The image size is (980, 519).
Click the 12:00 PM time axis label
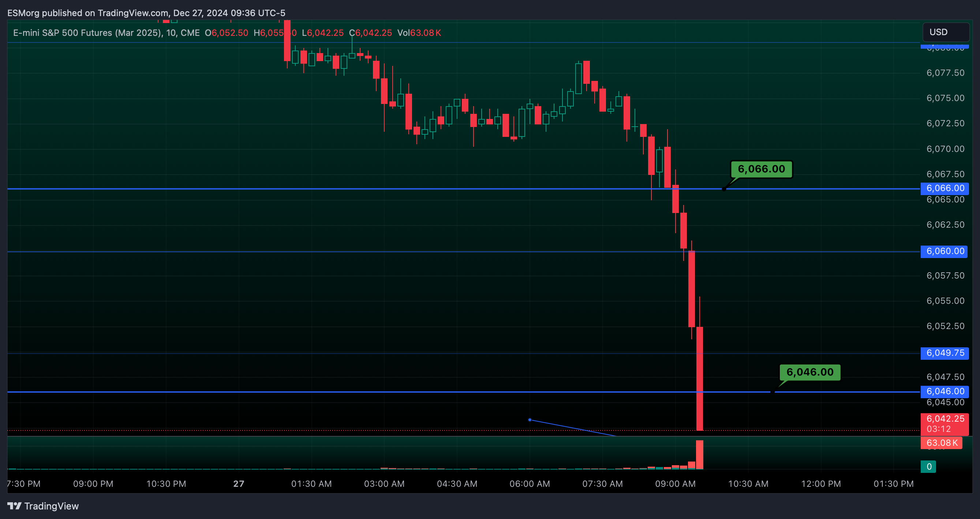coord(821,484)
